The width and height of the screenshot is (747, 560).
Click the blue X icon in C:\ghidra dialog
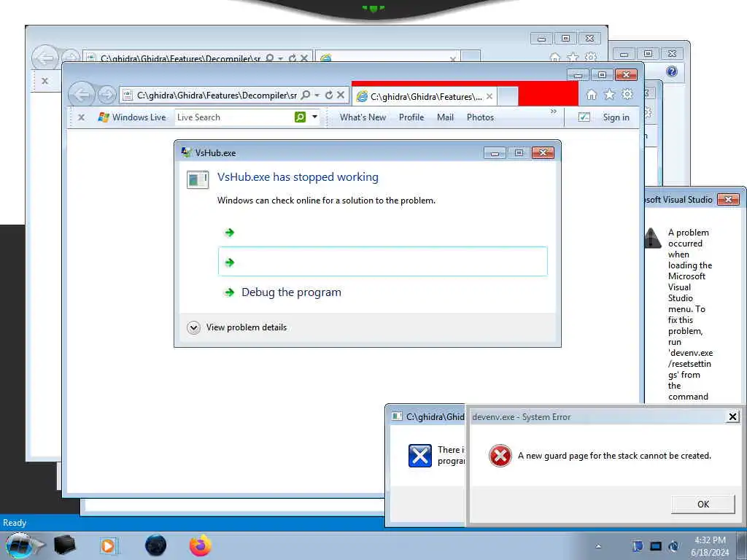420,456
